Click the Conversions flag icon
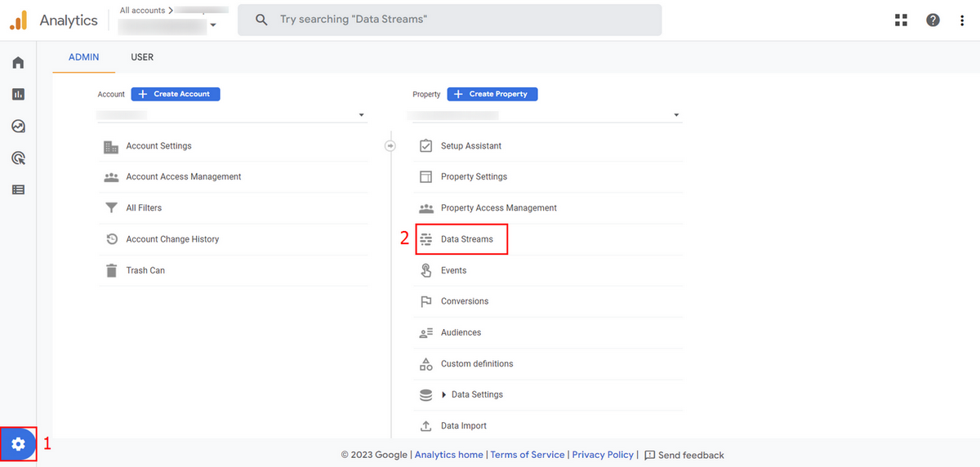 tap(425, 301)
